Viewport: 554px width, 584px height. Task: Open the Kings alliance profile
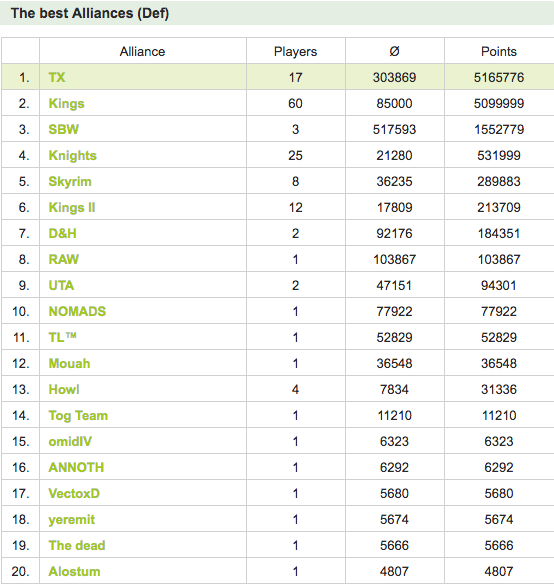coord(66,104)
